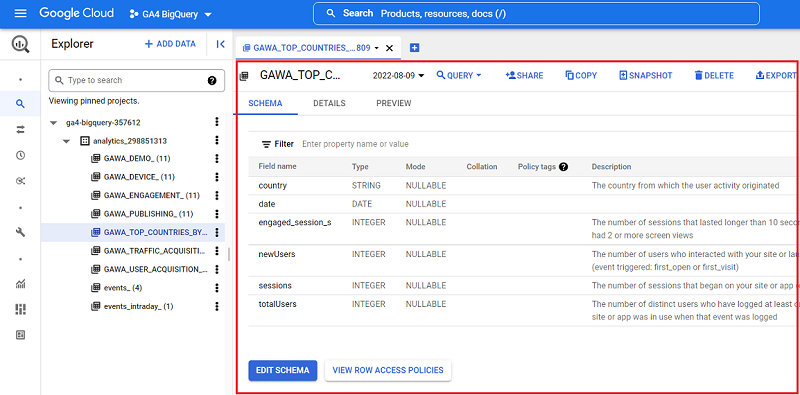This screenshot has width=800, height=395.
Task: Open actions menu for GAWA_DEMO_ table
Action: pyautogui.click(x=217, y=159)
